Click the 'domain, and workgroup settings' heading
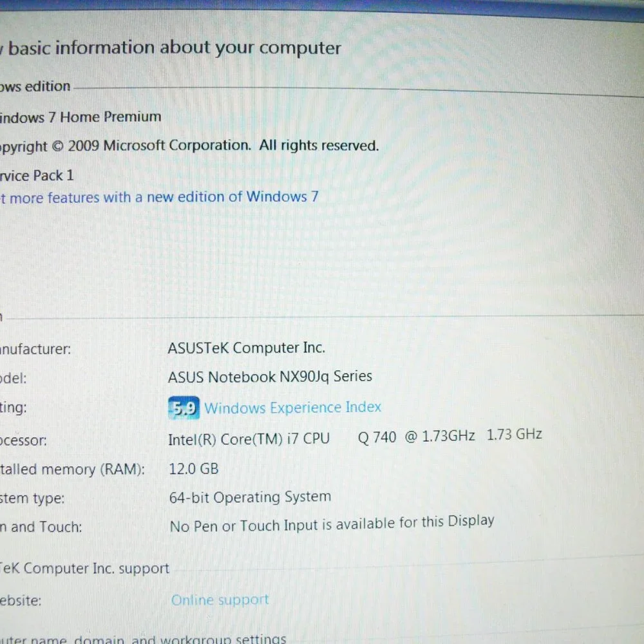Screen dimensions: 644x644 [180, 639]
